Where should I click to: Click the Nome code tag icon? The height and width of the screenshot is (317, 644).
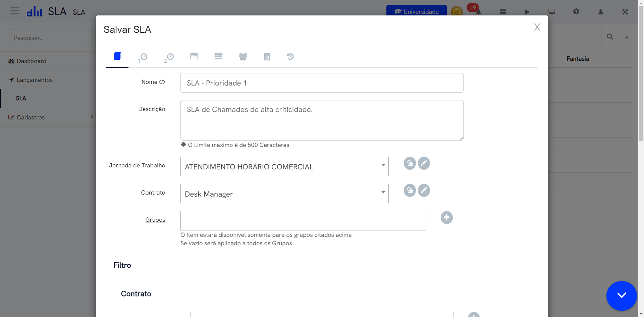162,82
